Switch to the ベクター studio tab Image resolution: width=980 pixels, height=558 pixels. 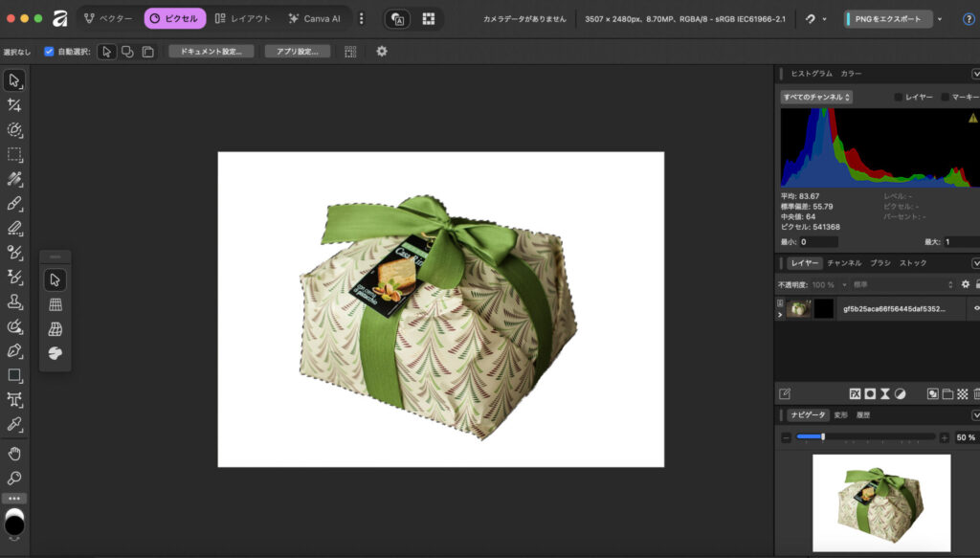108,18
